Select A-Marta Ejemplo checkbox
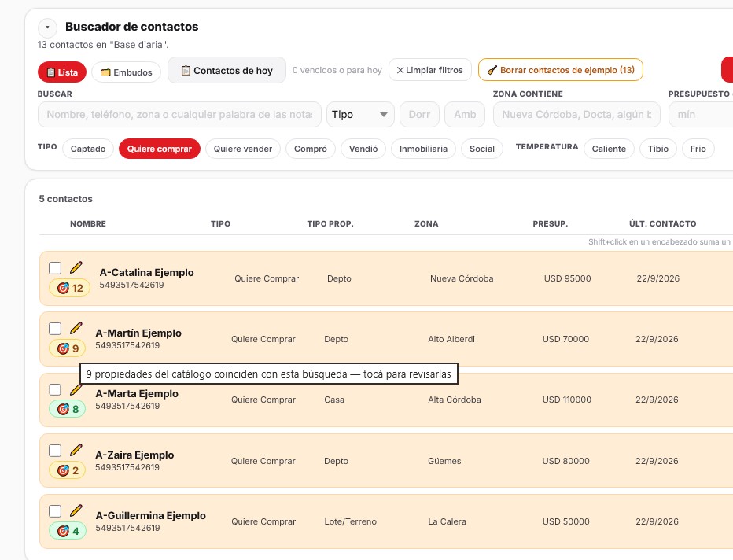 pos(55,390)
